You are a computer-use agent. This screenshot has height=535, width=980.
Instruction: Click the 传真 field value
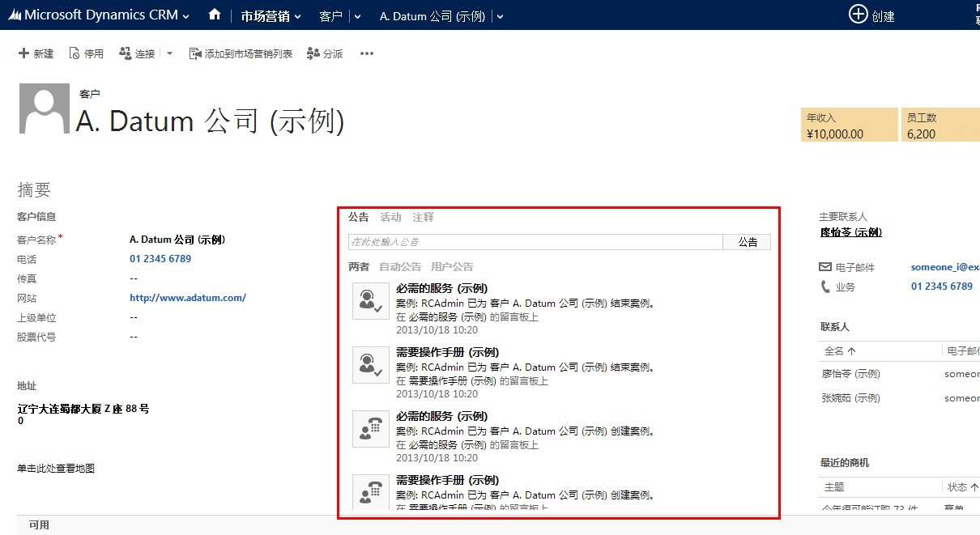134,278
